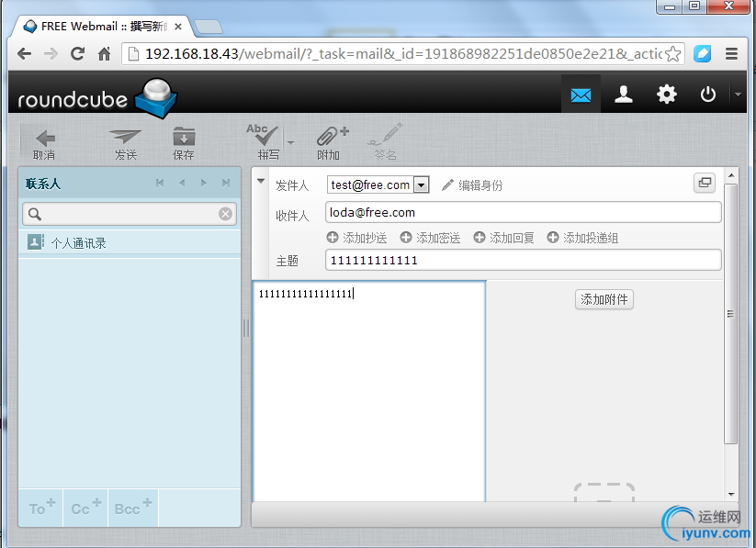Add selected contact to Cc
The width and height of the screenshot is (756, 548).
85,508
